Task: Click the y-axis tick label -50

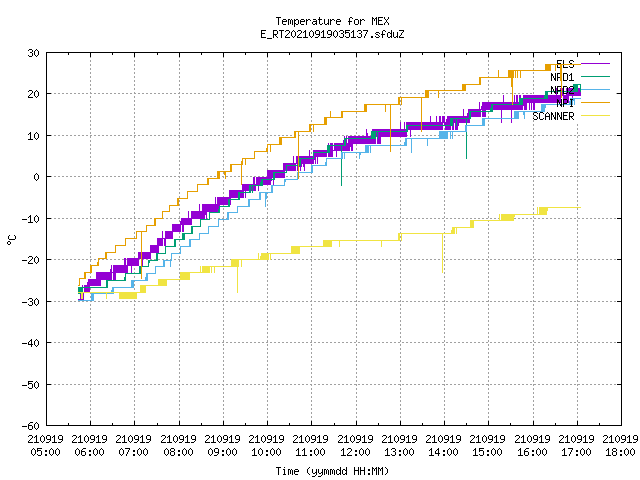Action: point(31,385)
